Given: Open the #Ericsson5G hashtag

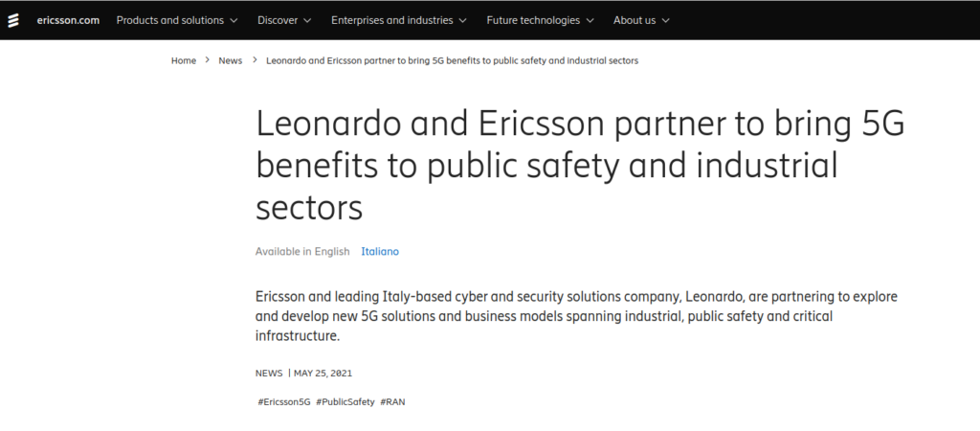Looking at the screenshot, I should (284, 402).
